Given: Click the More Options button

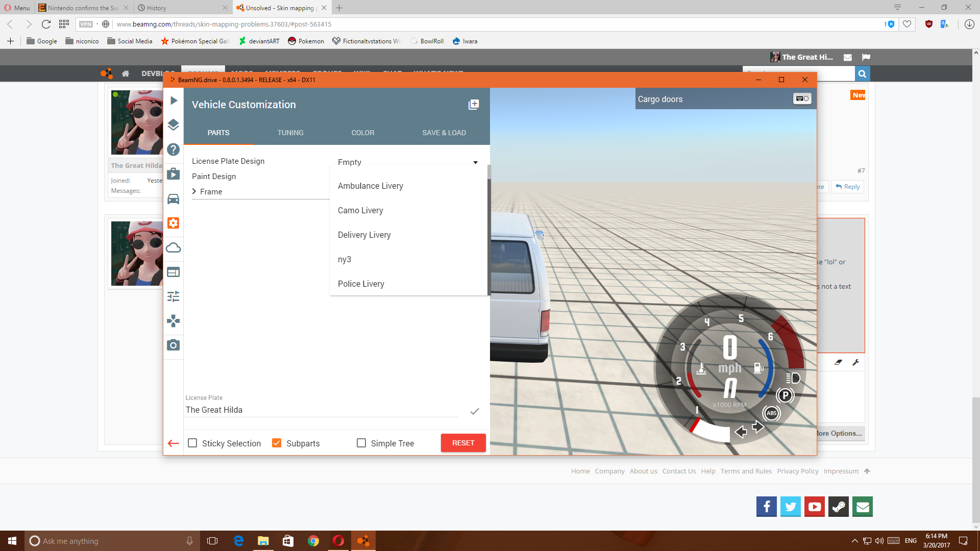Looking at the screenshot, I should tap(840, 433).
